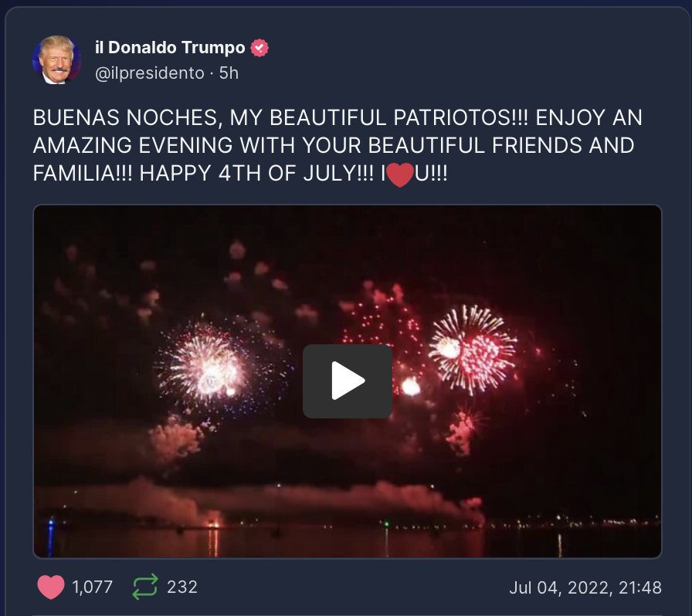View the 1,077 likes count
This screenshot has height=616, width=692.
[x=92, y=587]
